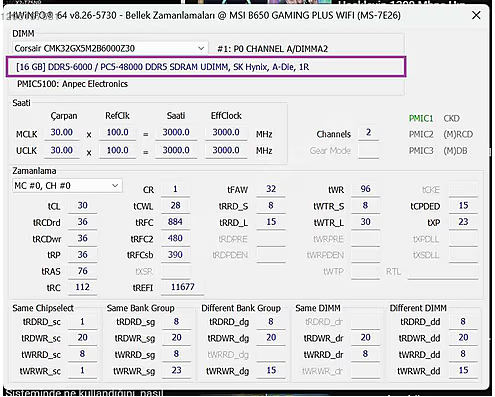Click the tRDWR_dr value 20

[365, 338]
